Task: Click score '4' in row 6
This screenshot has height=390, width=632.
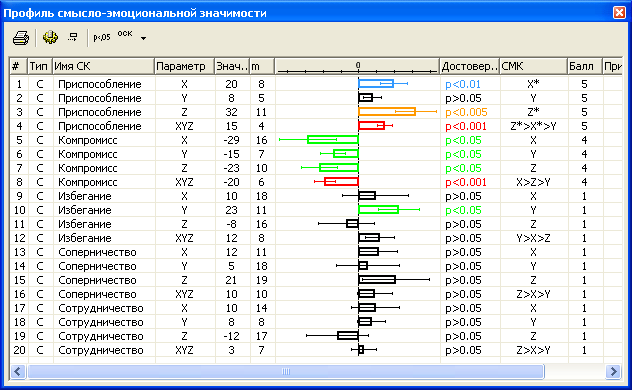Action: 584,154
